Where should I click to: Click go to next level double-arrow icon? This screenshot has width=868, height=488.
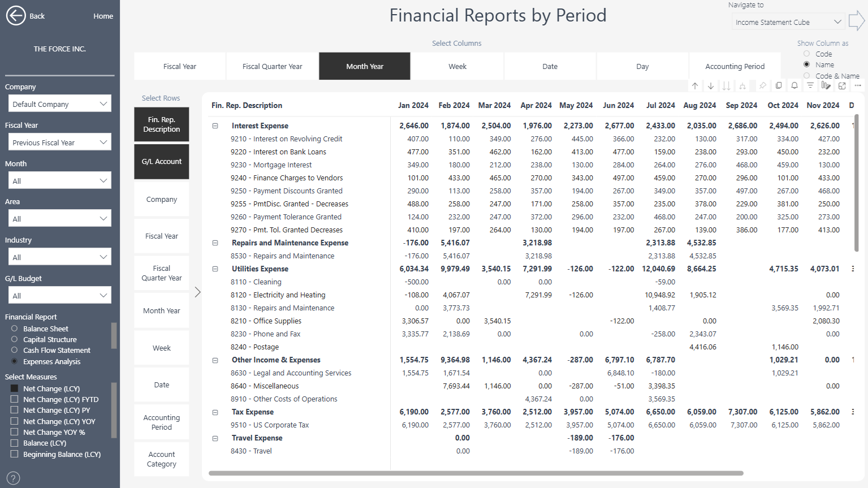point(727,86)
